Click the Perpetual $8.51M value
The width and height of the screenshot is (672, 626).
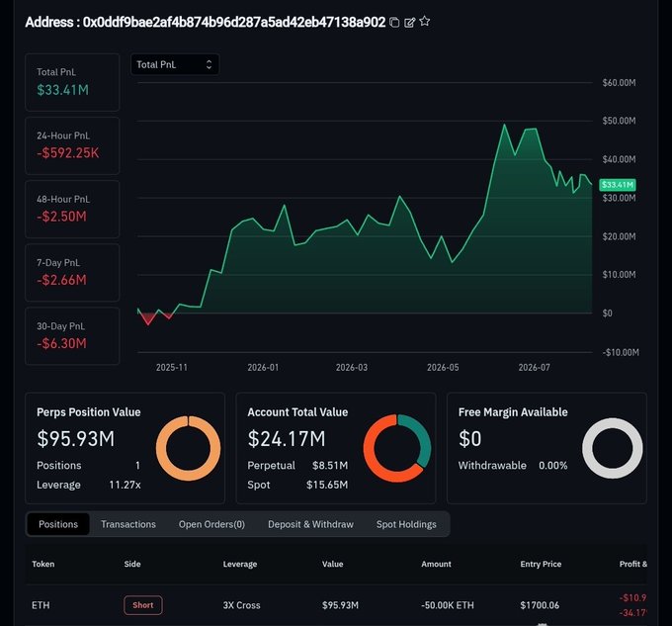(x=330, y=465)
